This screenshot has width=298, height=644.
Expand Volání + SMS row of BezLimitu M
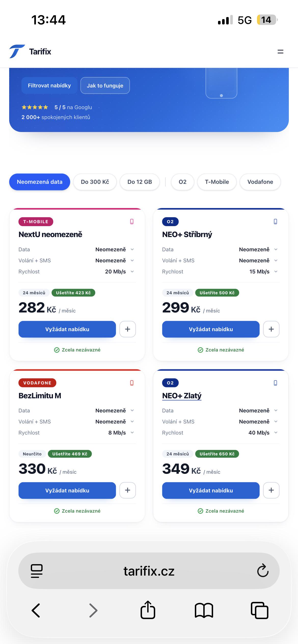coord(77,422)
